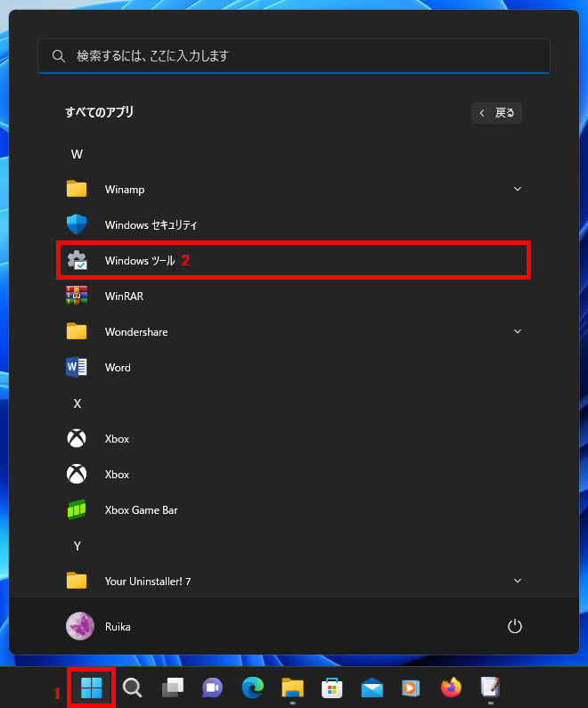Click the taskbar Search magnifier icon
This screenshot has height=708, width=588.
coord(133,688)
